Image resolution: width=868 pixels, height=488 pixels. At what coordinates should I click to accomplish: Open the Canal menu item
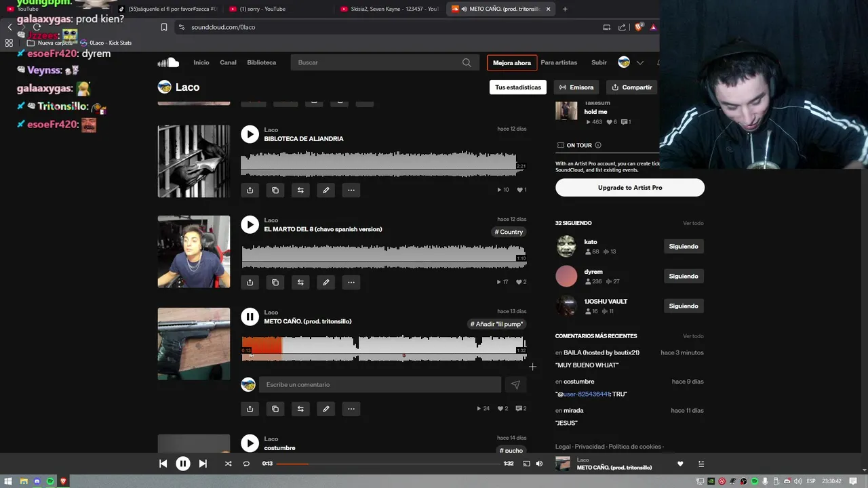[228, 62]
